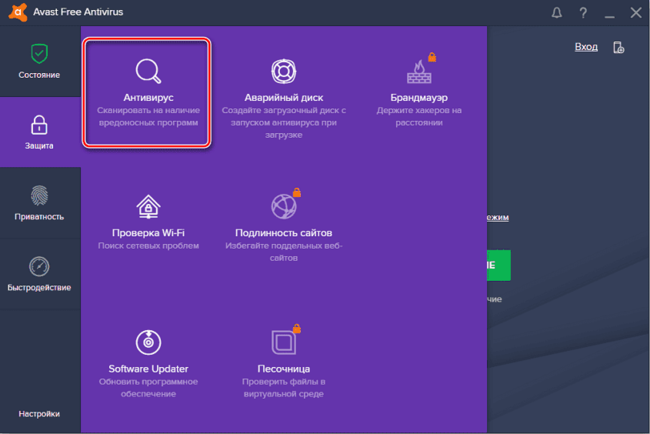Click the Аварийный диск description text

point(284,123)
